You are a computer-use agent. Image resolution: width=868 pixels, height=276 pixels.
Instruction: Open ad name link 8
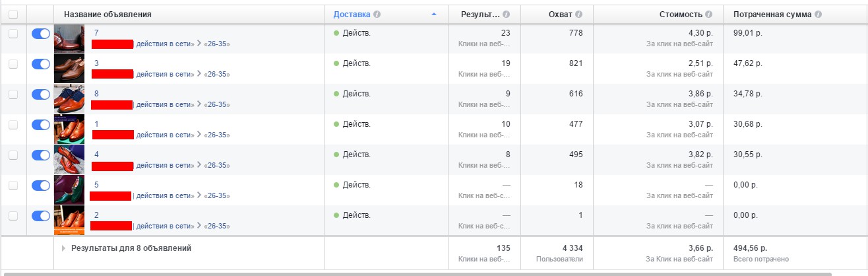(x=96, y=93)
